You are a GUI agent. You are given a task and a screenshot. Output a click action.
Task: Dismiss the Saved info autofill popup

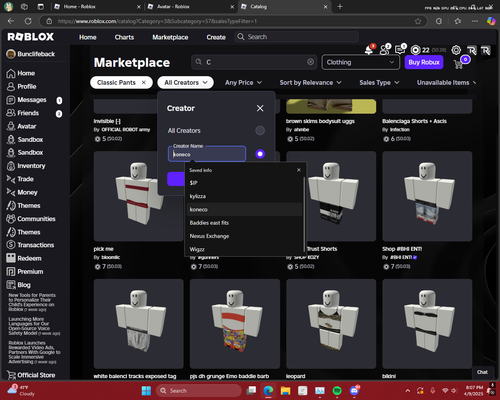(x=299, y=170)
